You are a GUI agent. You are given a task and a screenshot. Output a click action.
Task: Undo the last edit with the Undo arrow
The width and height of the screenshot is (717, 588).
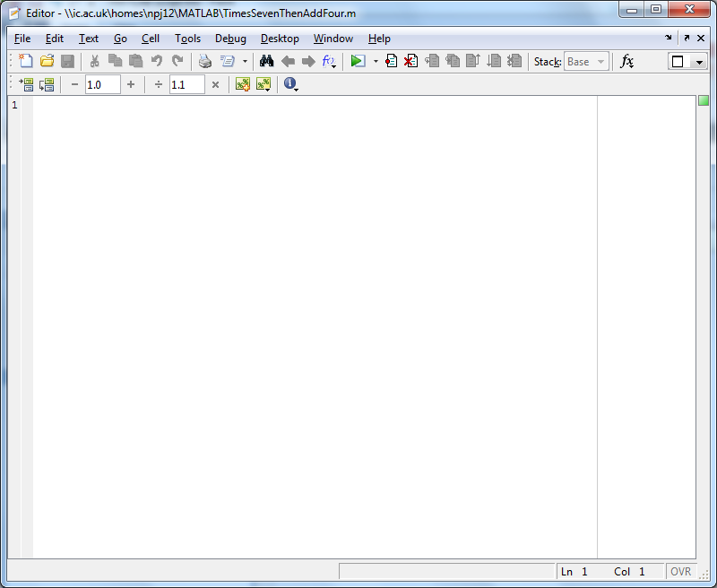click(156, 61)
